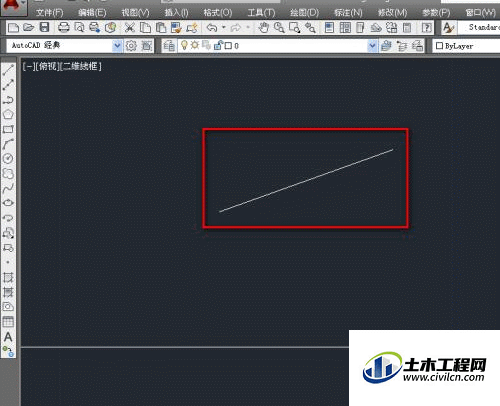Click Make Object's Layer Current icon

point(386,46)
